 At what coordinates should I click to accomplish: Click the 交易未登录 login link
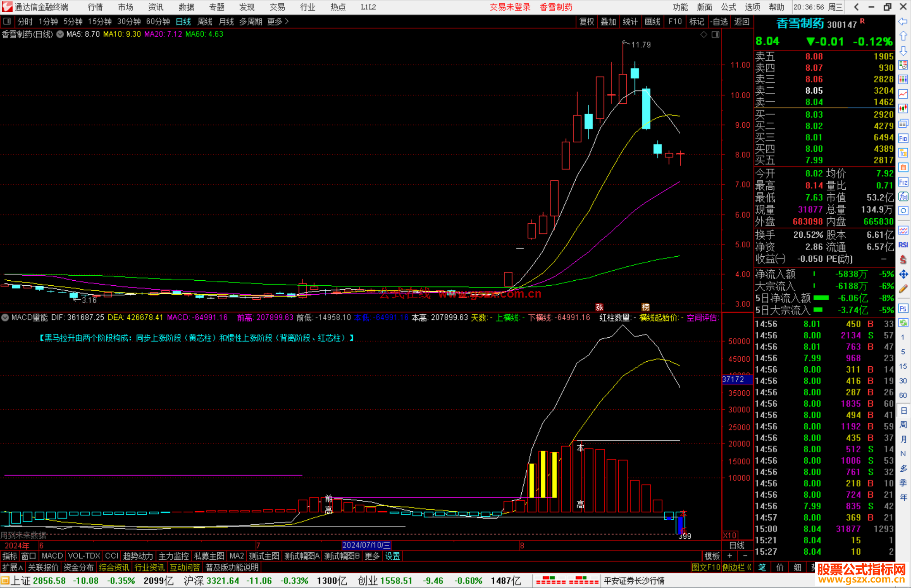coord(510,7)
